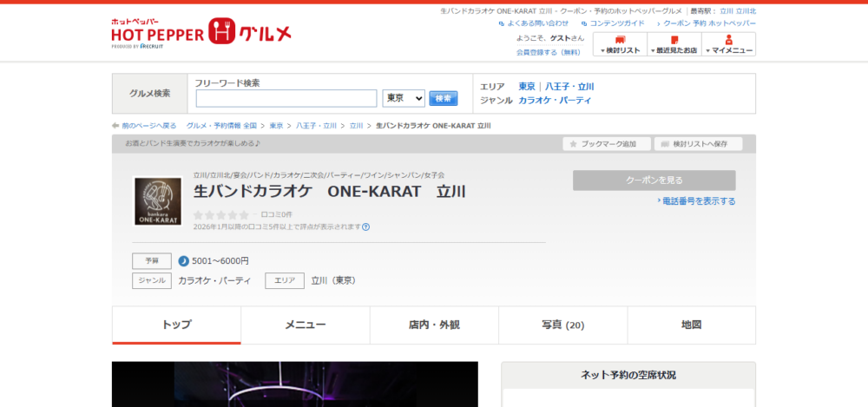Viewport: 868px width, 407px height.
Task: Click the HOT PEPPER グルメ logo
Action: [201, 33]
